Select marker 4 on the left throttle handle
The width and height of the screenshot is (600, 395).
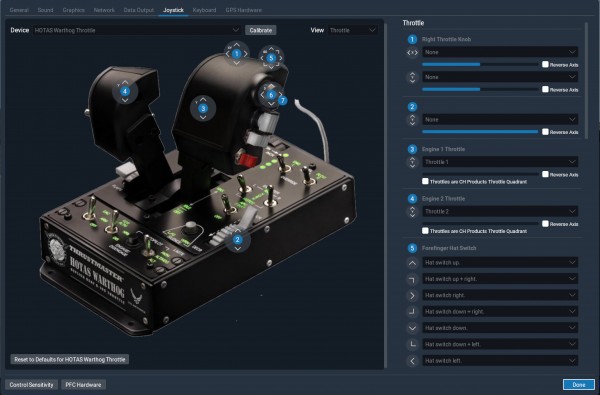[125, 91]
